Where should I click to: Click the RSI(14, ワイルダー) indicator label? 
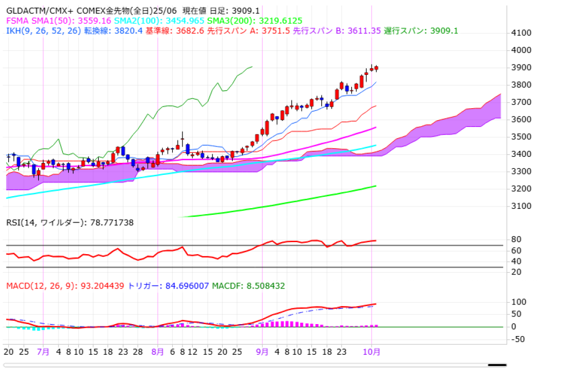(x=70, y=222)
